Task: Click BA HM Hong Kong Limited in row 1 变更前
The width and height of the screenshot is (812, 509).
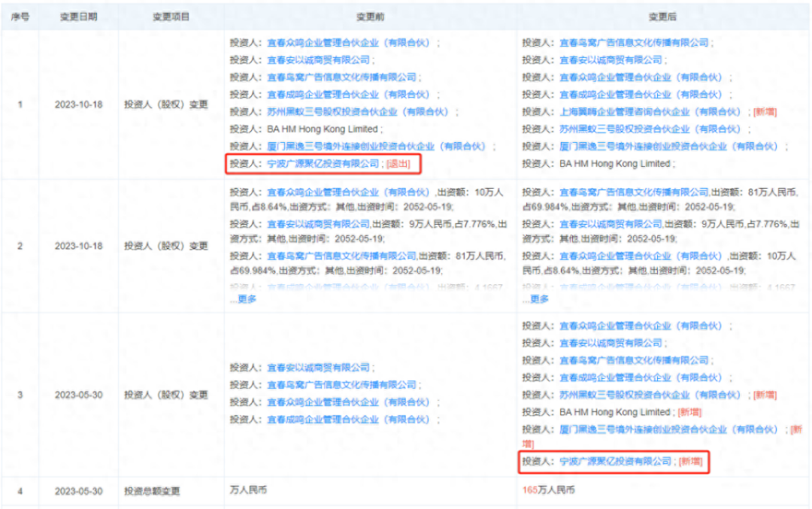Action: point(323,129)
